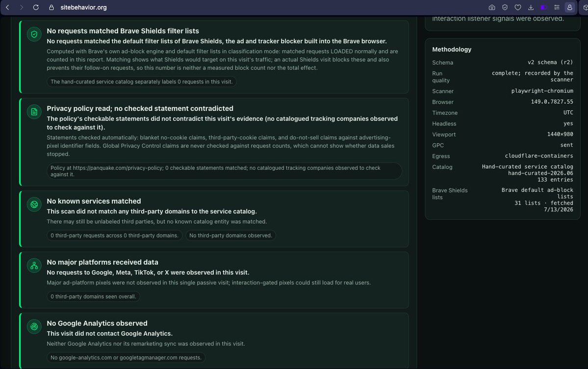
Task: Click the browser forward arrow
Action: point(22,7)
